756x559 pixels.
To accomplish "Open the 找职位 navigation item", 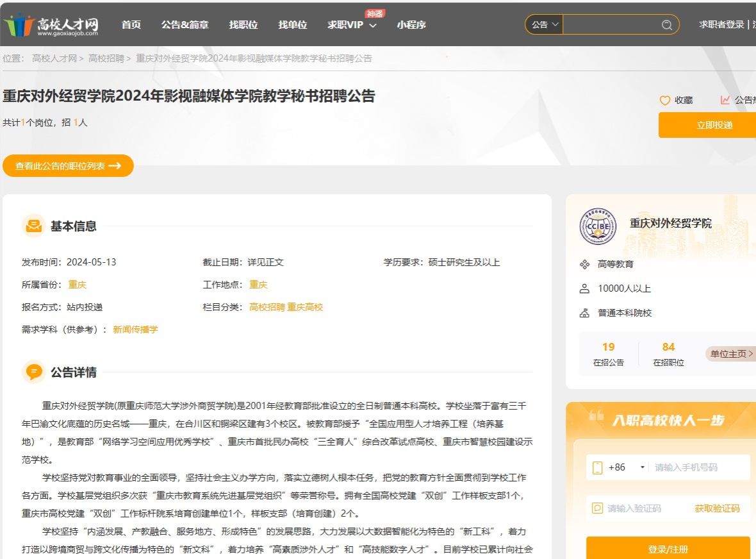I will (243, 25).
